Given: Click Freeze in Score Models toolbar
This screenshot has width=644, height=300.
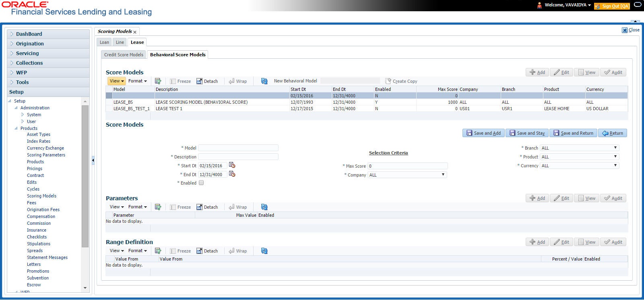Looking at the screenshot, I should 180,81.
